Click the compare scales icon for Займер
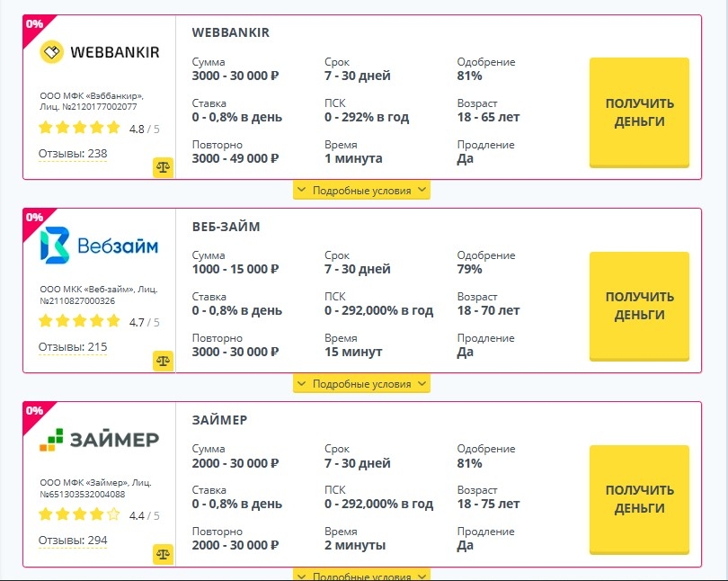728x581 pixels. [163, 553]
